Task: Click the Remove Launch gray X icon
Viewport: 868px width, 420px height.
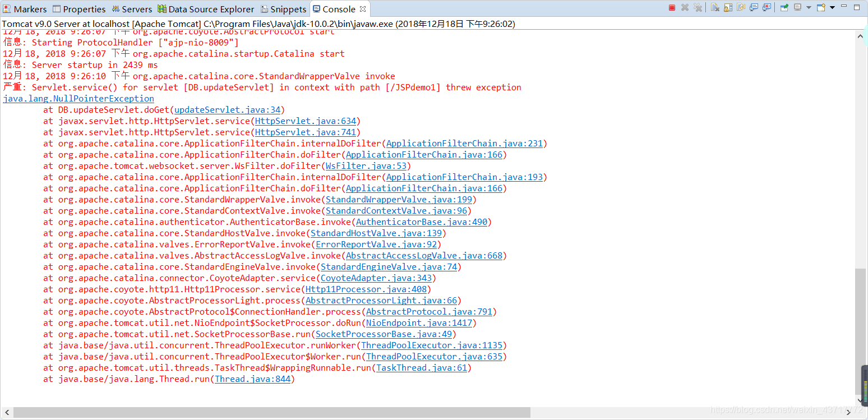Action: tap(685, 7)
